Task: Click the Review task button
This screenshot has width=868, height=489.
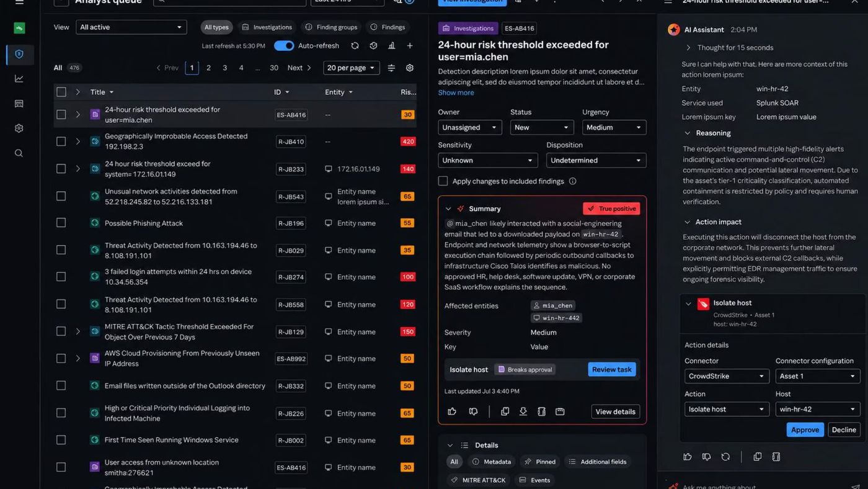Action: (612, 369)
